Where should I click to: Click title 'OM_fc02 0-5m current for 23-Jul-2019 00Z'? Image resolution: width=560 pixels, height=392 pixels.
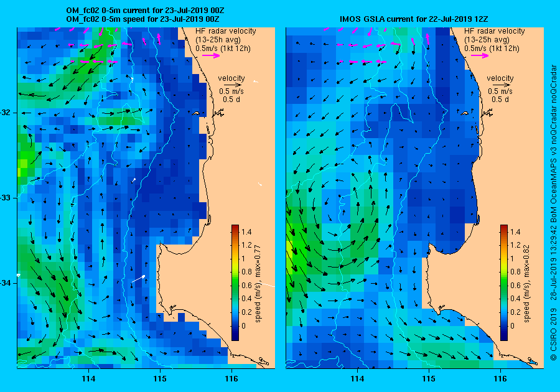[145, 11]
